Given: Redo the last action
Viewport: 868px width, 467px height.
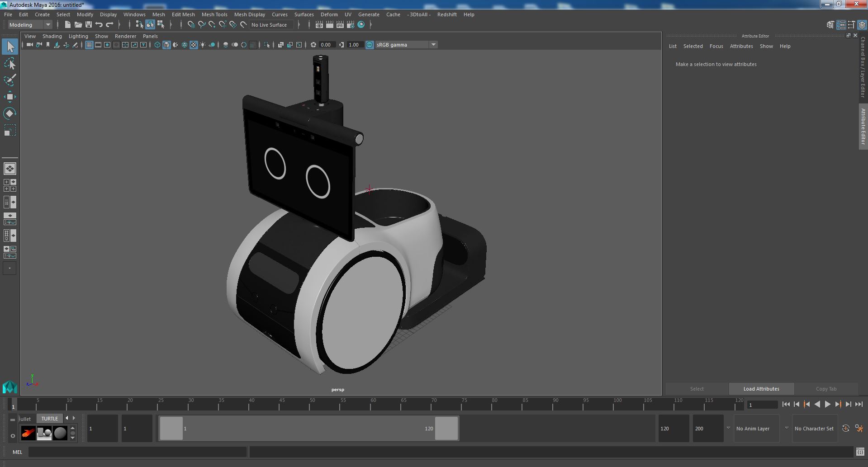Looking at the screenshot, I should (109, 25).
